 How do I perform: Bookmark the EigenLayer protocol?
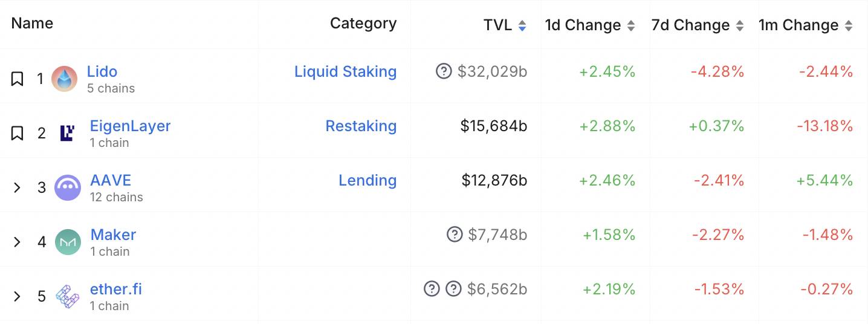pos(17,133)
